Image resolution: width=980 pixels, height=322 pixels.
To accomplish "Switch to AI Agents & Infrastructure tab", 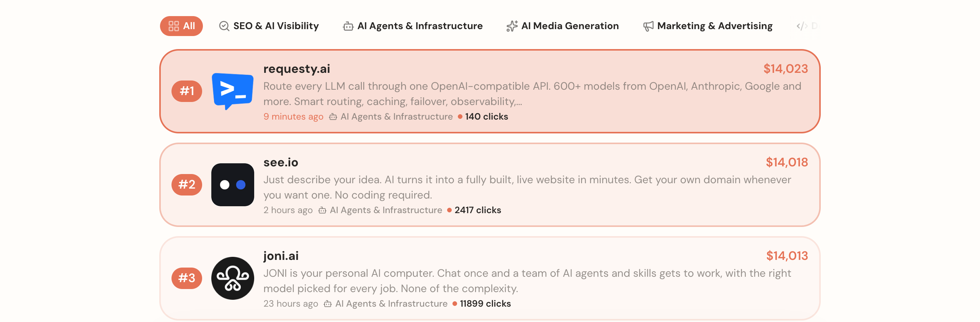I will (413, 26).
